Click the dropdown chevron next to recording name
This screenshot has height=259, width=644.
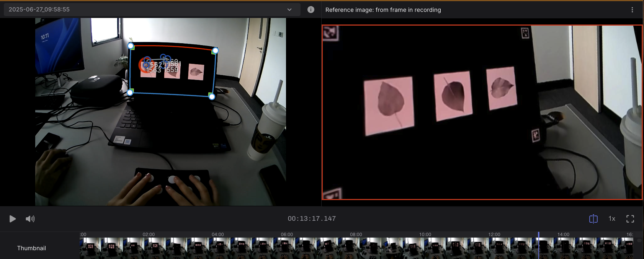[289, 10]
